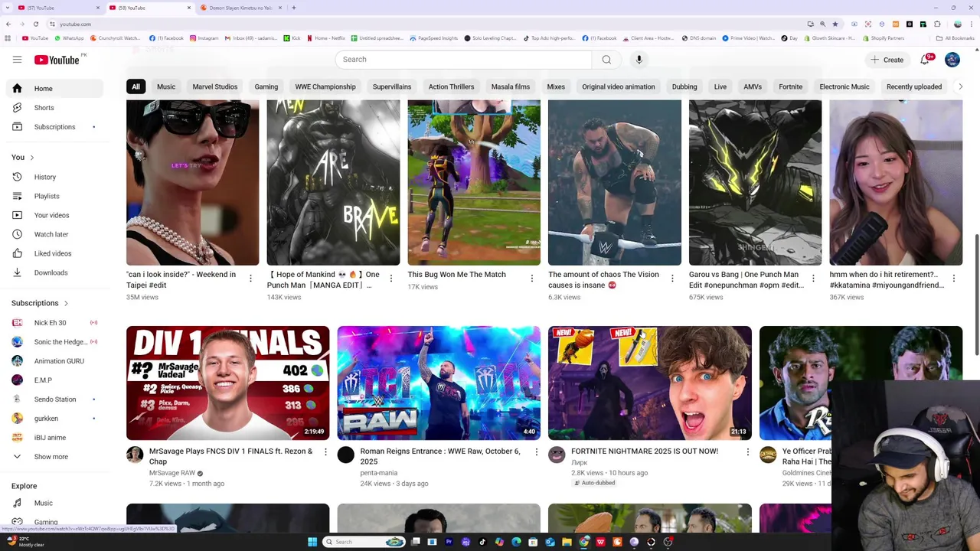Open Microsoft Edge from the taskbar
The width and height of the screenshot is (980, 551).
[516, 542]
